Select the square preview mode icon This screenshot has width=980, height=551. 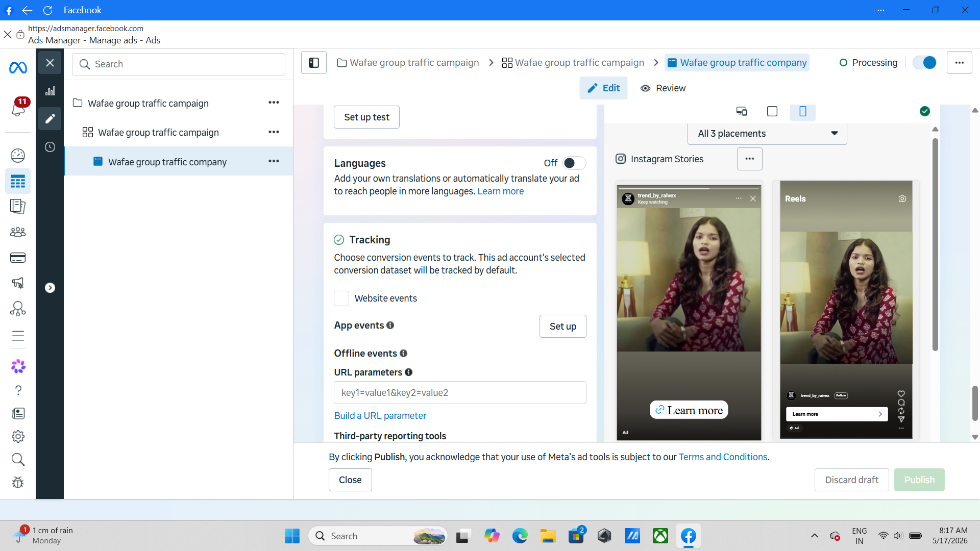coord(772,111)
